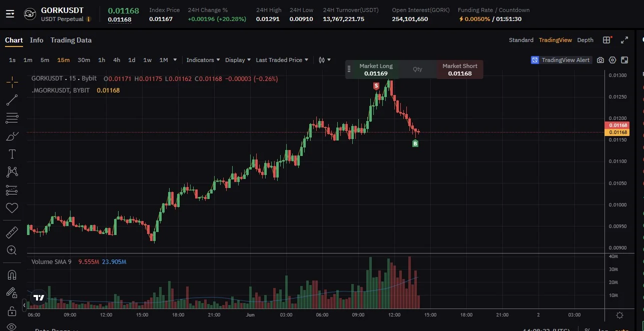Click the zoom in magnifier tool
The width and height of the screenshot is (644, 331).
(12, 250)
